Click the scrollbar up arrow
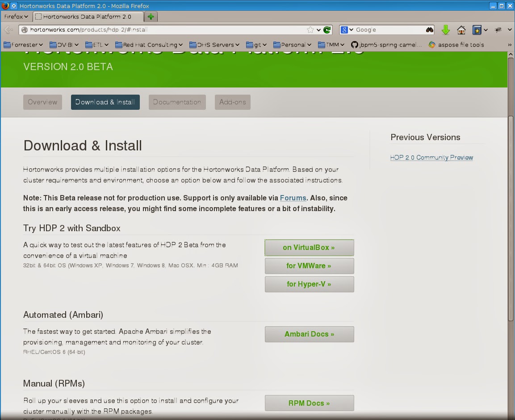Screen dimensions: 515x420 coord(511,54)
